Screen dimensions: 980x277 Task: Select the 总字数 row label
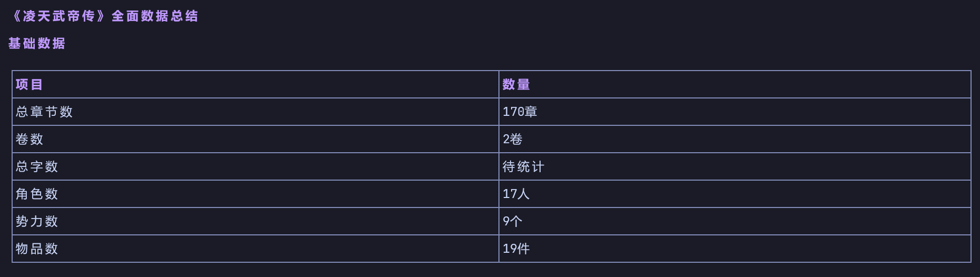37,166
